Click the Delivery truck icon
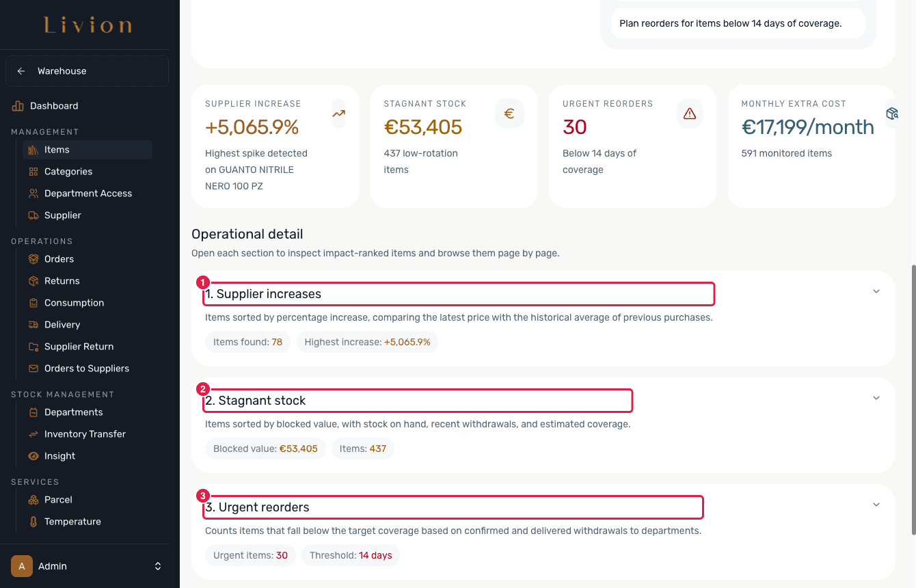Screen dimensions: 916x588 (33, 325)
